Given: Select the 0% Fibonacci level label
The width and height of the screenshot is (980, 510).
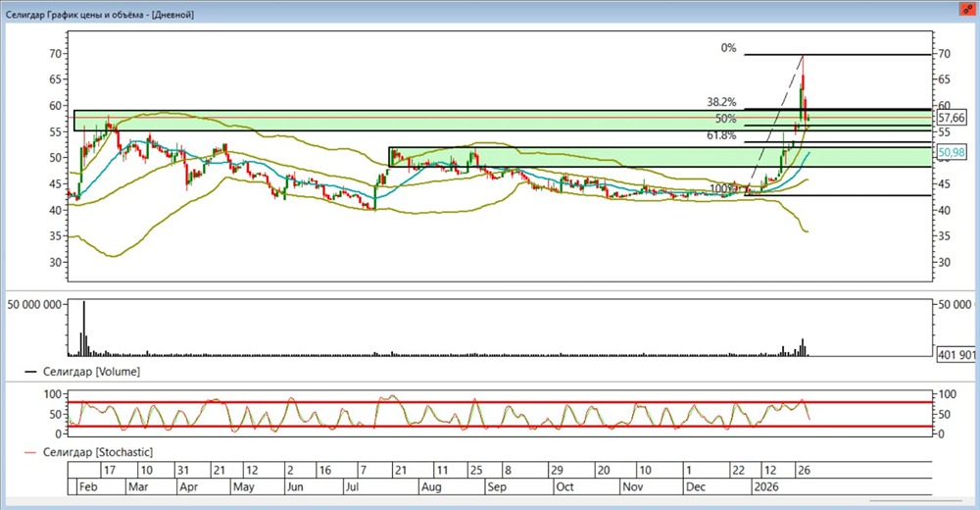Looking at the screenshot, I should tap(727, 47).
